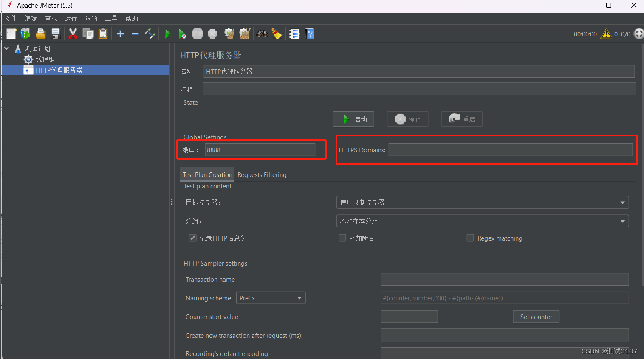Click the Set counter button
This screenshot has width=644, height=359.
tap(536, 317)
